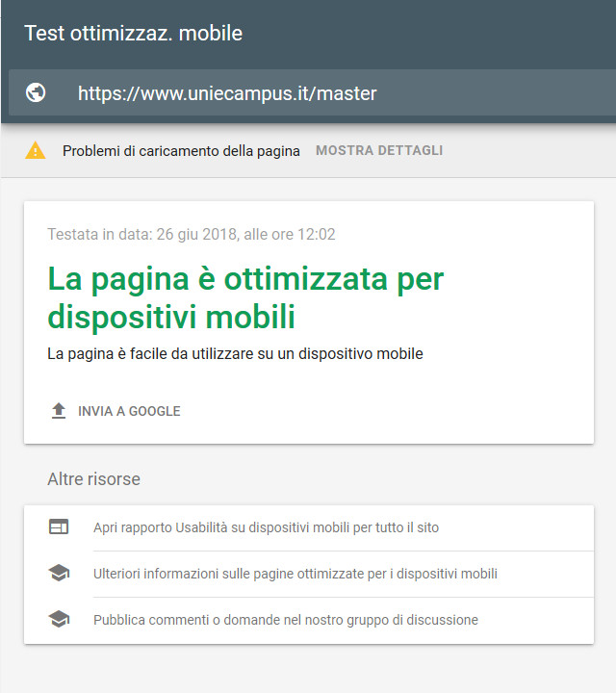The width and height of the screenshot is (616, 693).
Task: Click La pagina è facile da utilizzare text
Action: pyautogui.click(x=235, y=353)
